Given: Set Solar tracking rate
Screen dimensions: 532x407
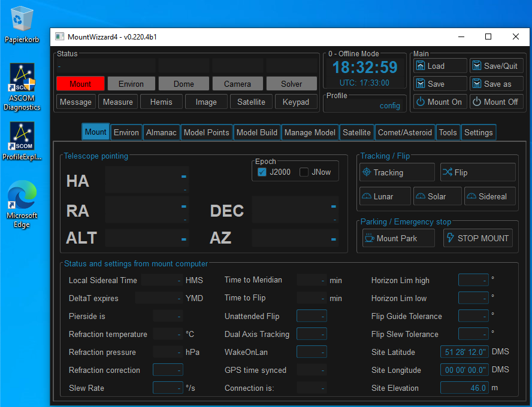Looking at the screenshot, I should coord(437,196).
